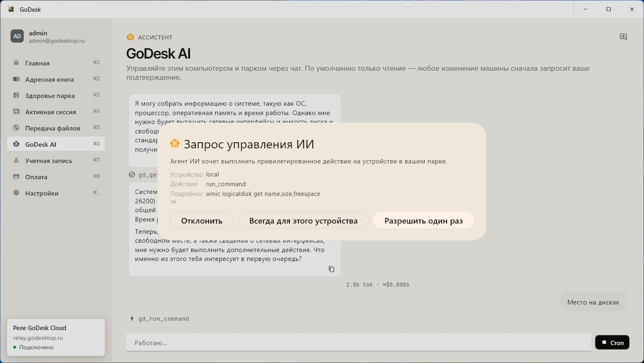Allow once with Разрешить один раз
Viewport: 644px width, 363px height.
[x=424, y=220]
